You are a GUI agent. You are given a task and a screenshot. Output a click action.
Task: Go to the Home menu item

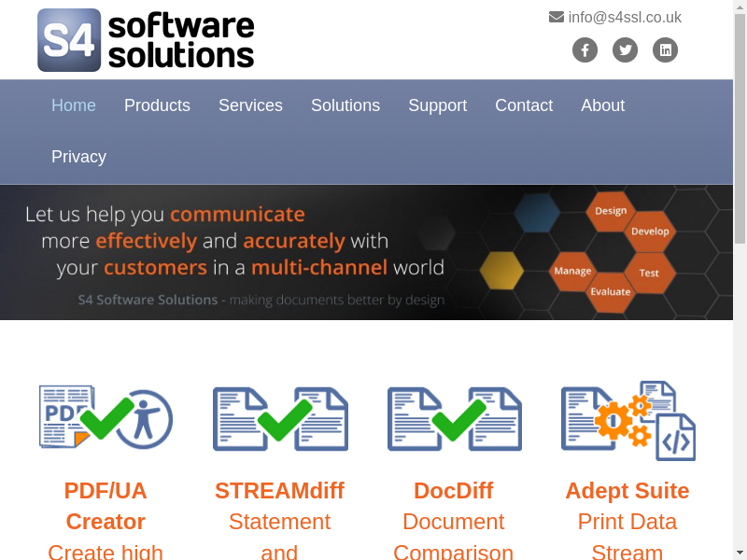[x=74, y=105]
